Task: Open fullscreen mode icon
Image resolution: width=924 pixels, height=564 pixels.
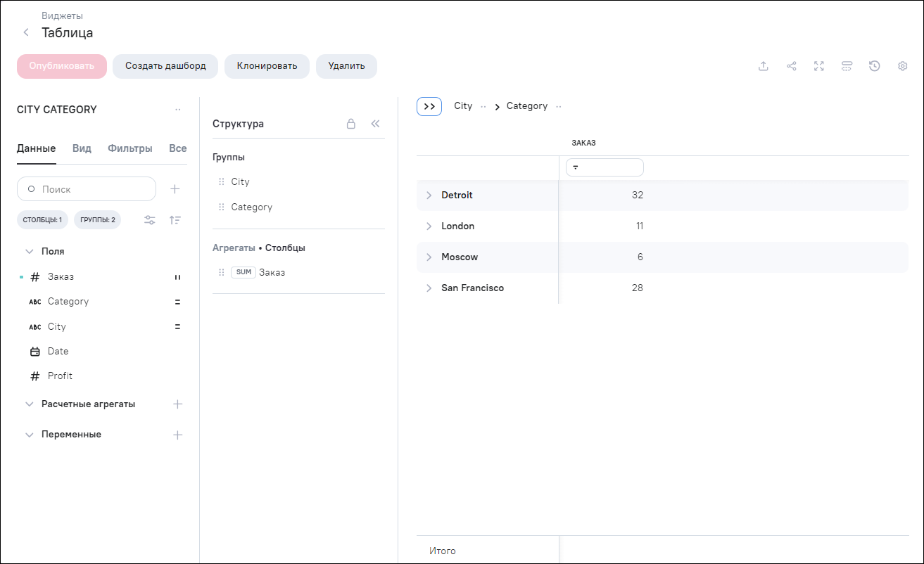Action: point(819,66)
